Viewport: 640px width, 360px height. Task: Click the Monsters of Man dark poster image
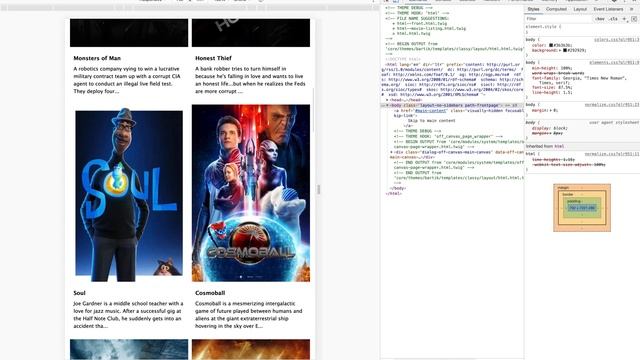point(129,33)
